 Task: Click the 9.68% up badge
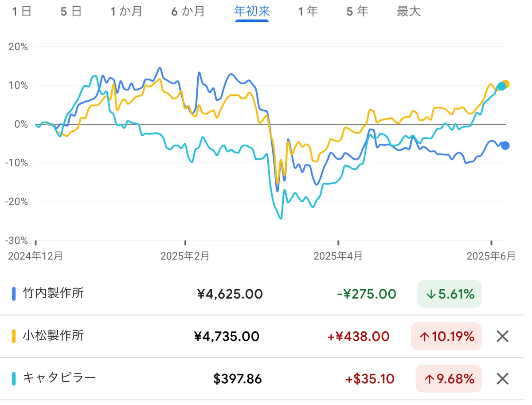(449, 379)
